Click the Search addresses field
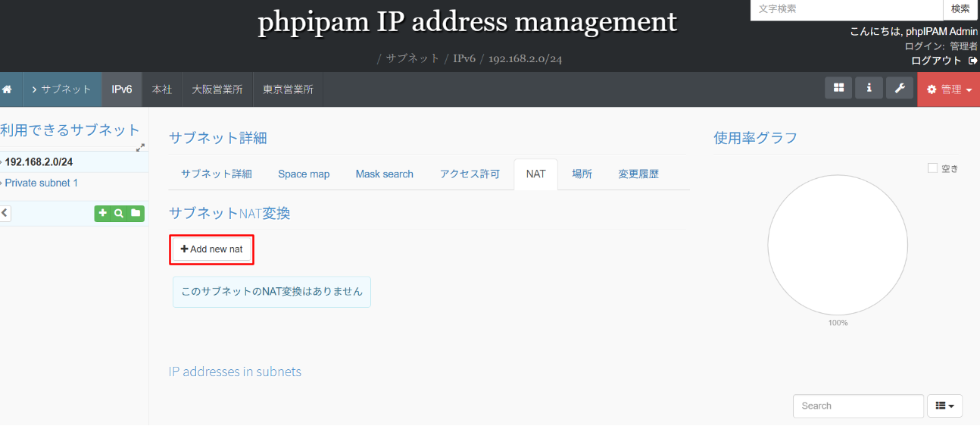The width and height of the screenshot is (980, 426). (858, 406)
